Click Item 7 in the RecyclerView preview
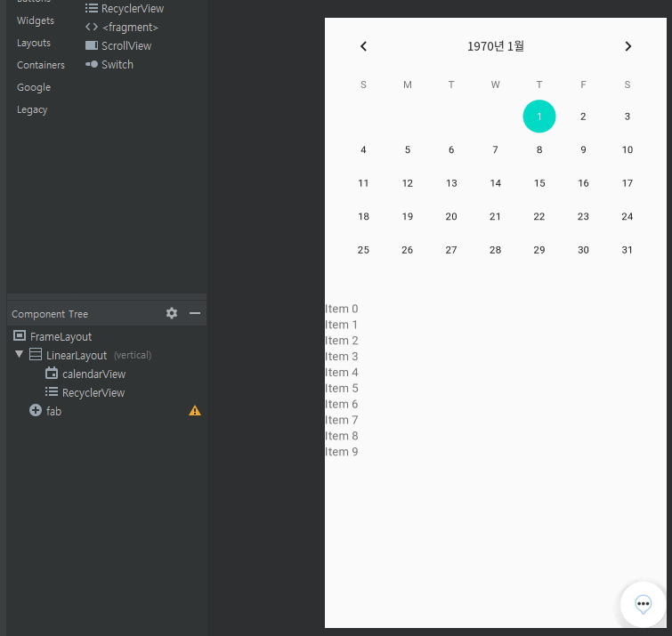The height and width of the screenshot is (636, 672). (x=342, y=420)
